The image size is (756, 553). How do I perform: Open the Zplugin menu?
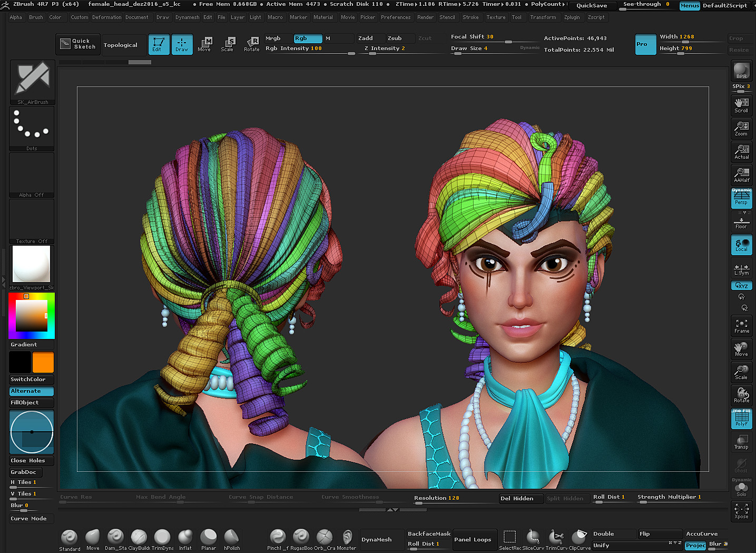[x=572, y=17]
